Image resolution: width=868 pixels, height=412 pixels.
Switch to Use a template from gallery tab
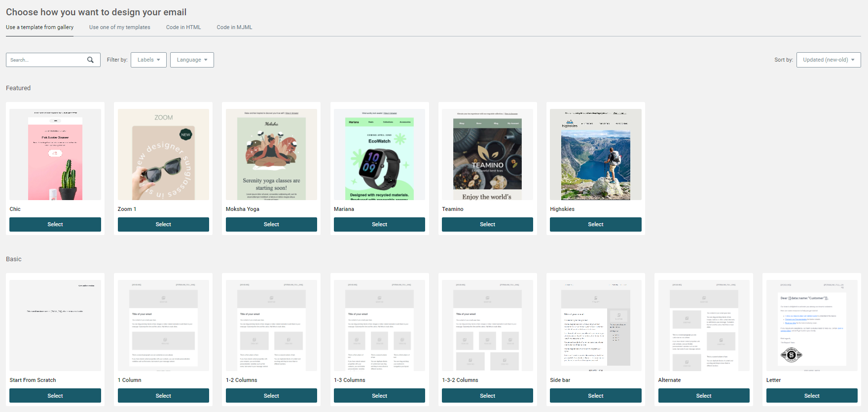click(39, 27)
